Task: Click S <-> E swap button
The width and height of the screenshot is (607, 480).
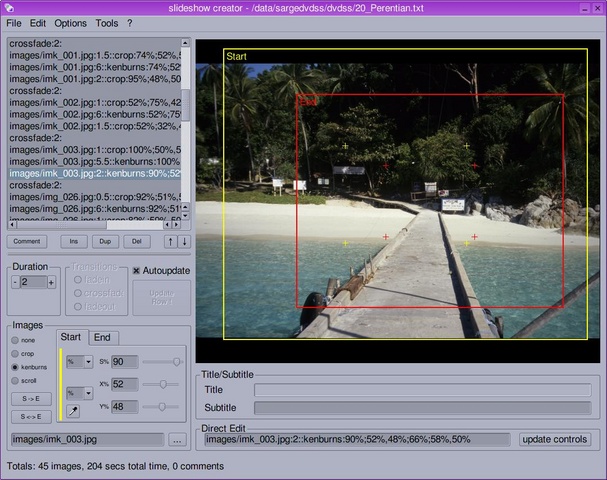Action: coord(30,416)
